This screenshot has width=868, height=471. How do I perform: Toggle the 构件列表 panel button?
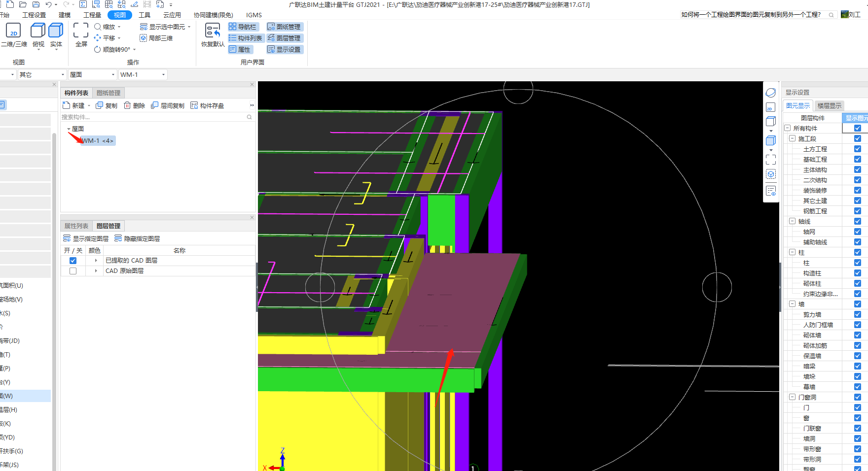click(246, 38)
